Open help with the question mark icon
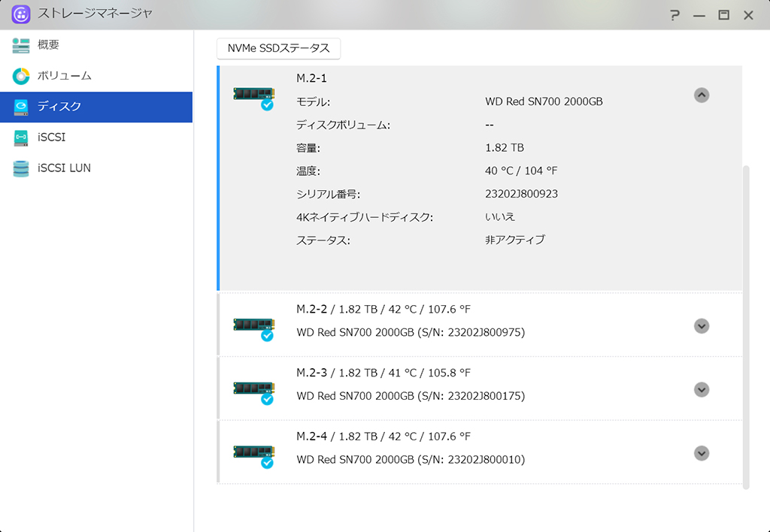This screenshot has width=770, height=532. 675,15
